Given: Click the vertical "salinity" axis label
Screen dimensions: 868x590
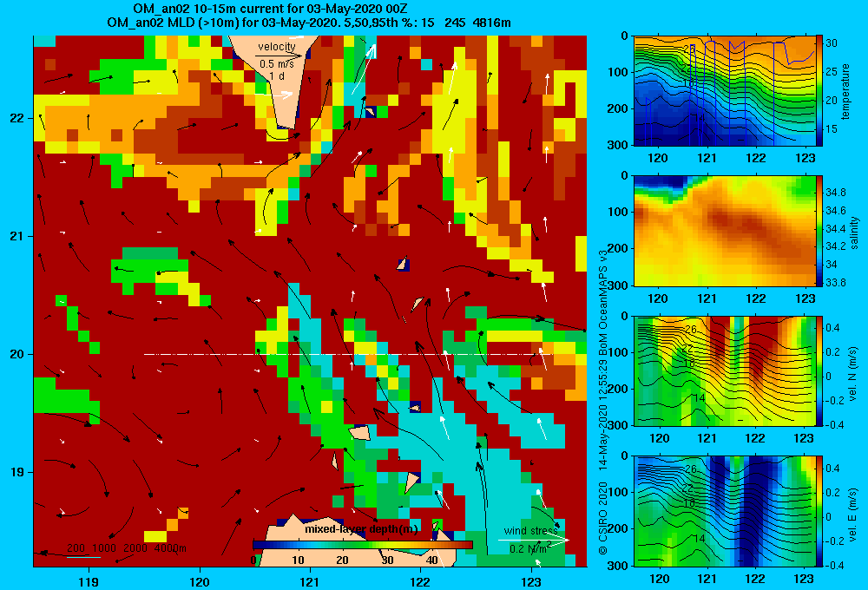Looking at the screenshot, I should [x=855, y=233].
